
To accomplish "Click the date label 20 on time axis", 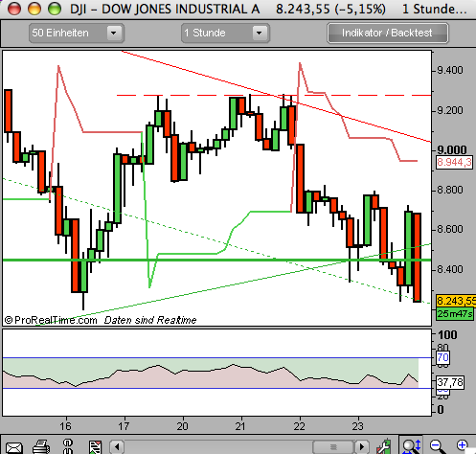I will [182, 426].
